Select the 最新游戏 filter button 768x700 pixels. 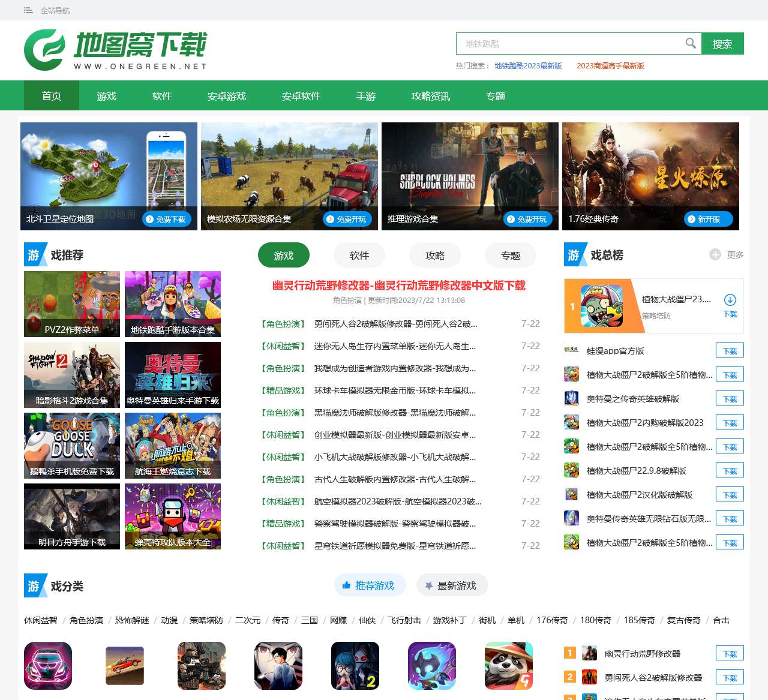tap(452, 585)
